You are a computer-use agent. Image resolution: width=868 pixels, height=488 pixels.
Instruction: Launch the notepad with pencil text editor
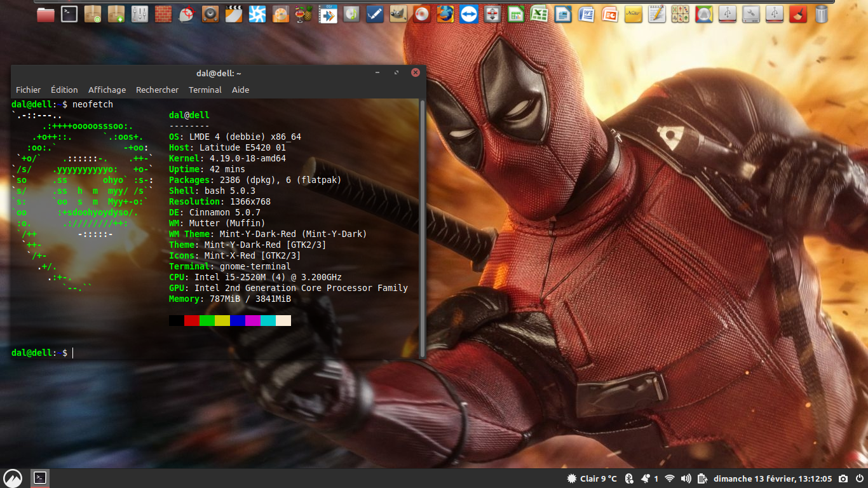pyautogui.click(x=657, y=14)
